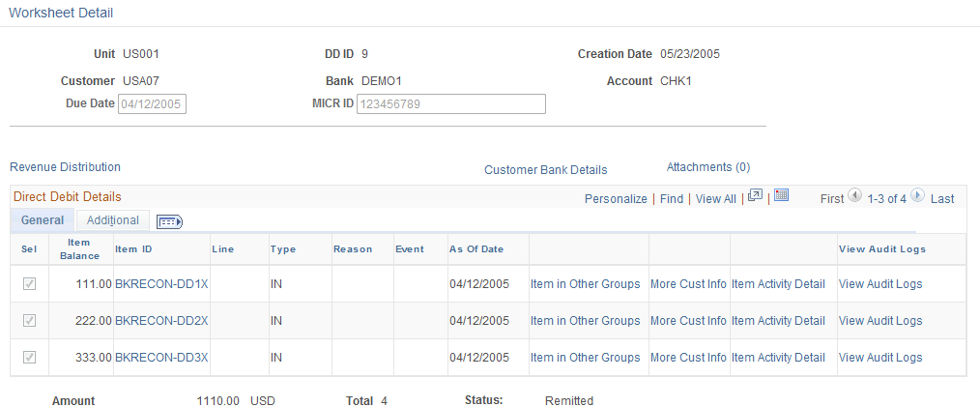980x407 pixels.
Task: Toggle checkbox for item BKRECON-DD3X
Action: click(x=29, y=358)
